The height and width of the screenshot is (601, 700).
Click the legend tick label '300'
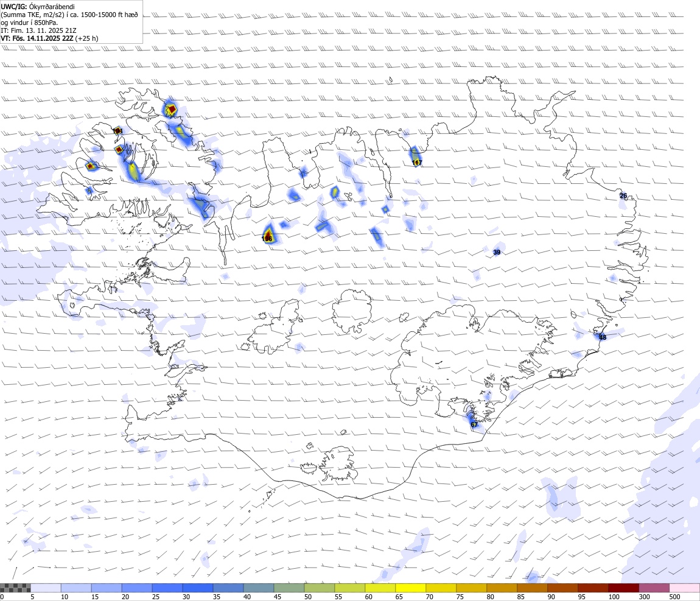pyautogui.click(x=644, y=597)
